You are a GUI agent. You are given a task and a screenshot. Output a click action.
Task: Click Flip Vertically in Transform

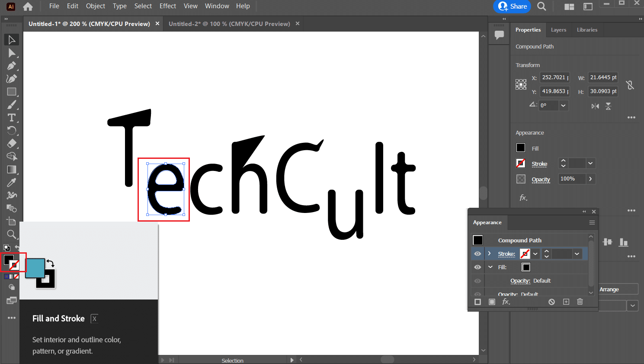click(x=608, y=106)
